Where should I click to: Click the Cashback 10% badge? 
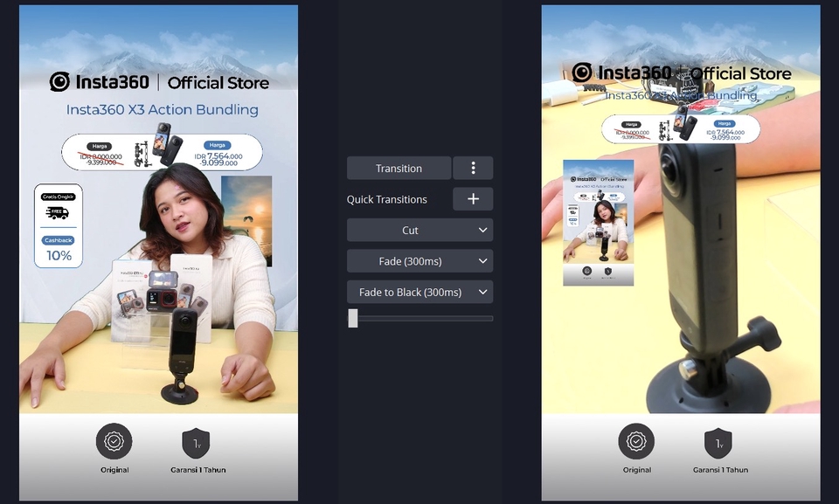(x=59, y=250)
